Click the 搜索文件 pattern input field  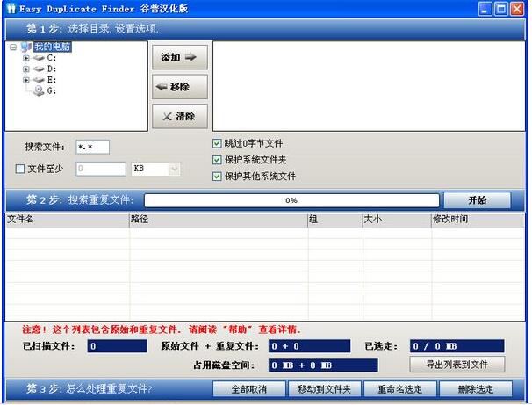pyautogui.click(x=93, y=147)
